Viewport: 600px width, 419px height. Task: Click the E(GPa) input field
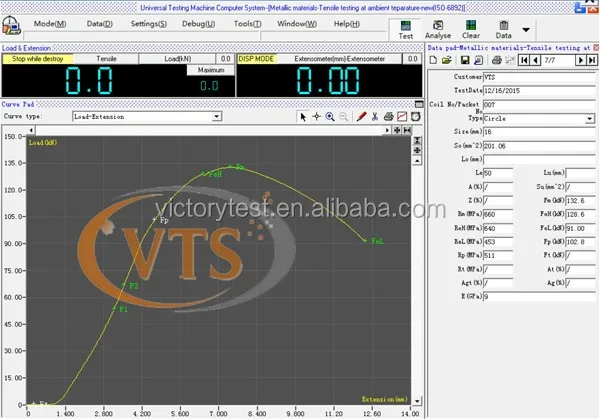tap(539, 297)
